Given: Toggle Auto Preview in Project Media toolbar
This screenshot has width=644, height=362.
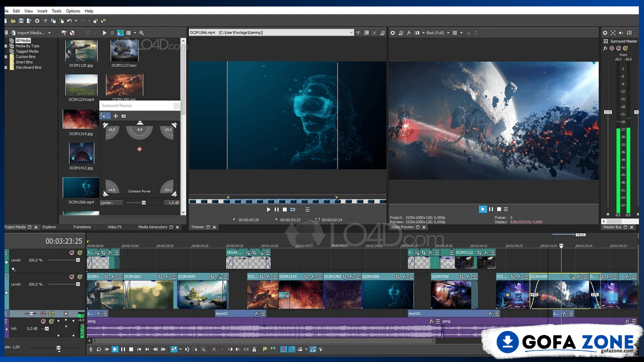Looking at the screenshot, I should pos(120,33).
